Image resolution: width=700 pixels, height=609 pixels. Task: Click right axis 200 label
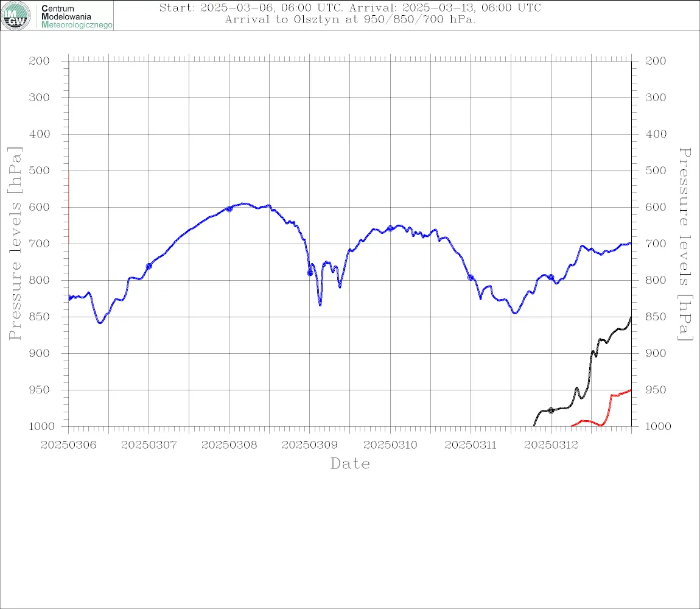click(x=656, y=61)
